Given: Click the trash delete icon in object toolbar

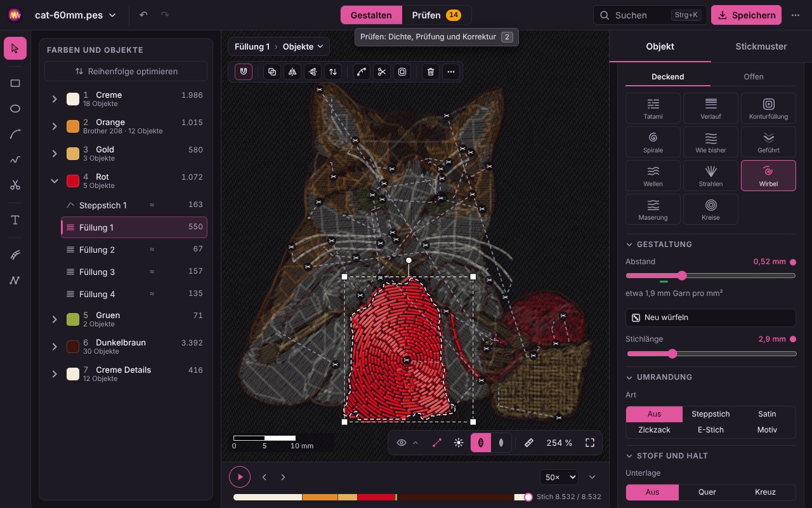Looking at the screenshot, I should pos(431,72).
